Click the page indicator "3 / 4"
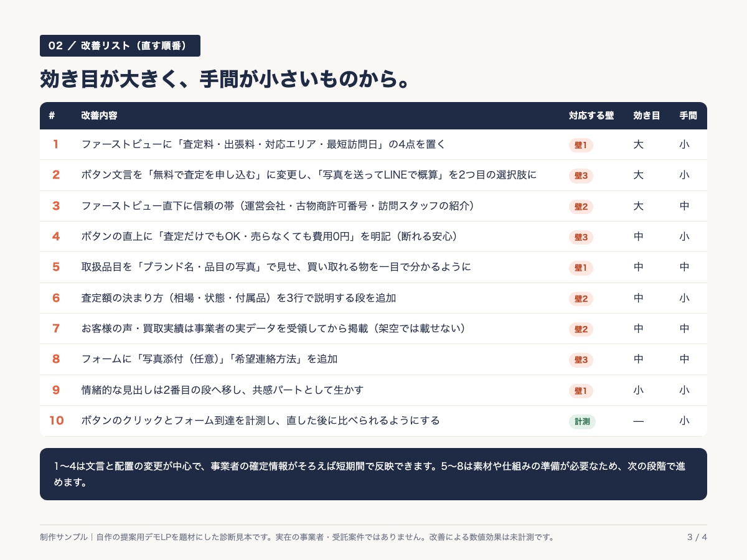This screenshot has width=747, height=560. point(697,537)
